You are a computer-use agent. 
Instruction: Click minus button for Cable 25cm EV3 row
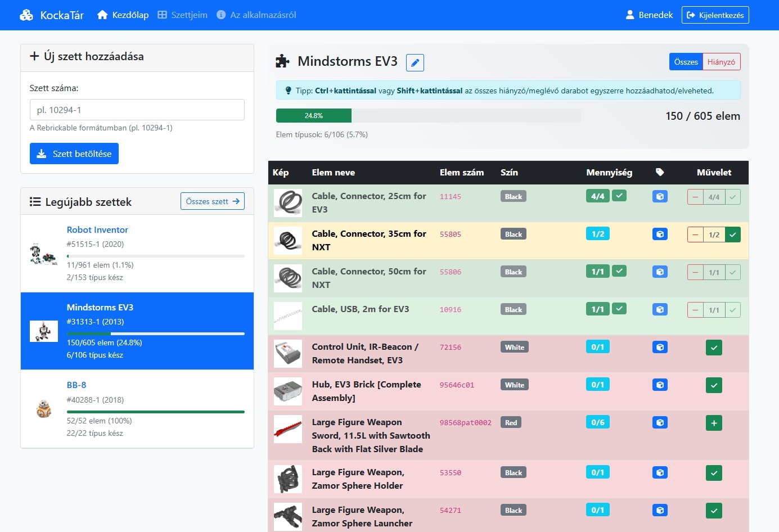click(x=695, y=197)
